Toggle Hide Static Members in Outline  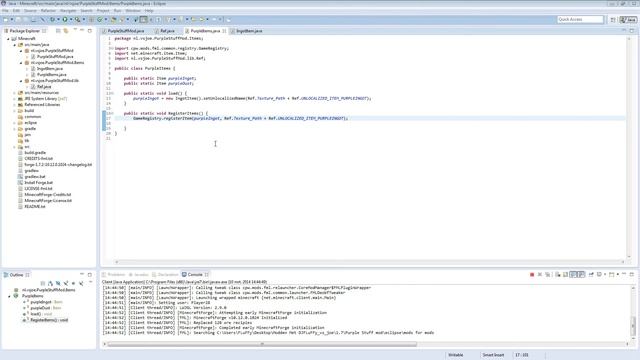pyautogui.click(x=66, y=283)
